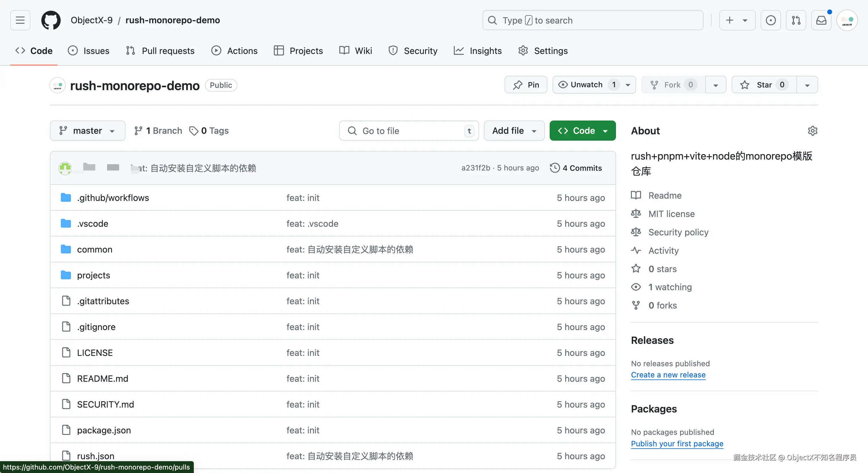Image resolution: width=868 pixels, height=473 pixels.
Task: Open the user avatar menu
Action: click(847, 20)
